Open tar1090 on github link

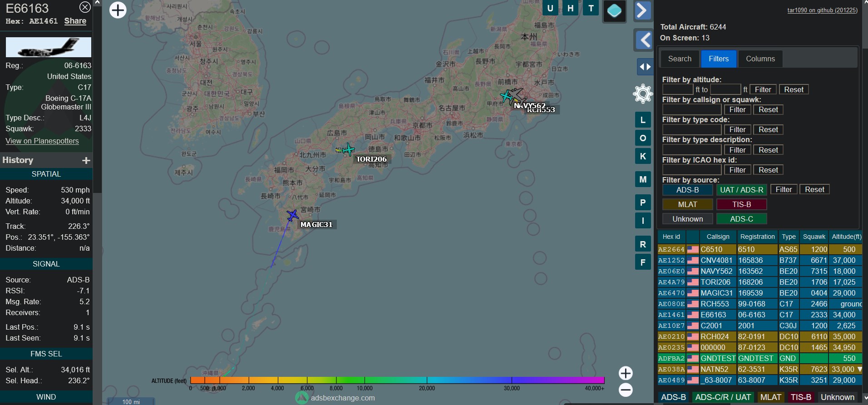coord(822,10)
